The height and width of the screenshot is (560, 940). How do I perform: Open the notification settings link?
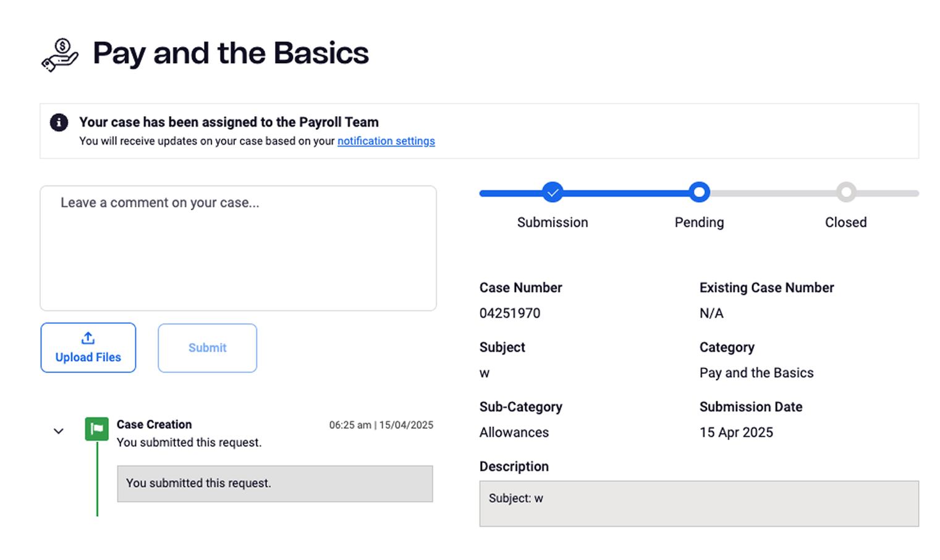coord(386,141)
